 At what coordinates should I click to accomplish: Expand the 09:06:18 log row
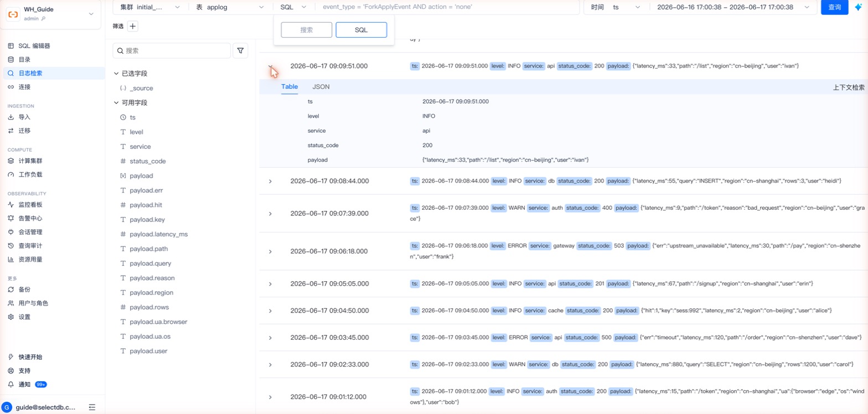click(270, 251)
